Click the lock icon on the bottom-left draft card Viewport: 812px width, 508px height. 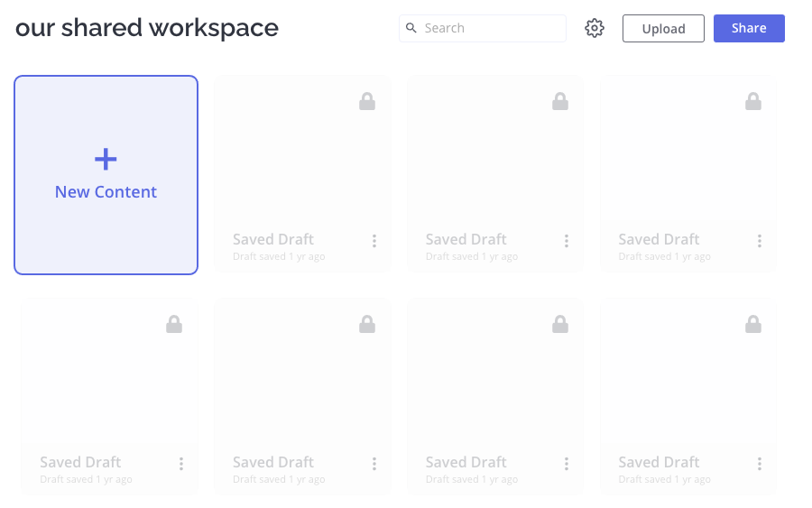[174, 324]
